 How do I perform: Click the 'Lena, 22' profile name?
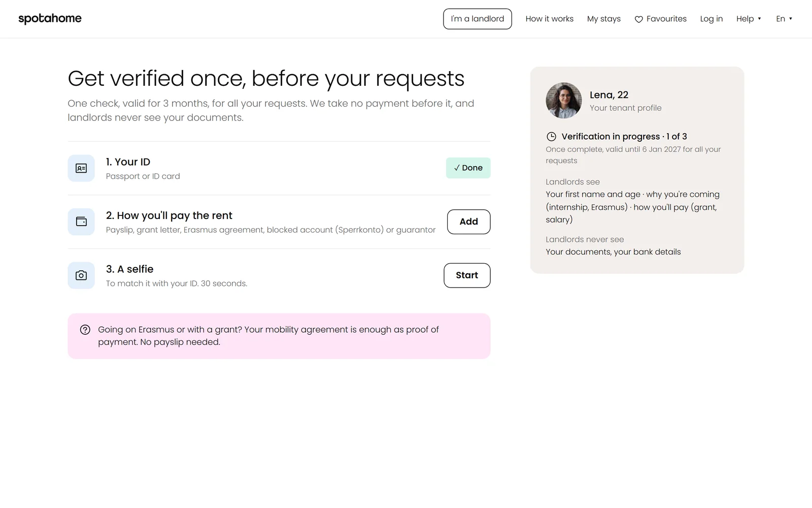609,95
